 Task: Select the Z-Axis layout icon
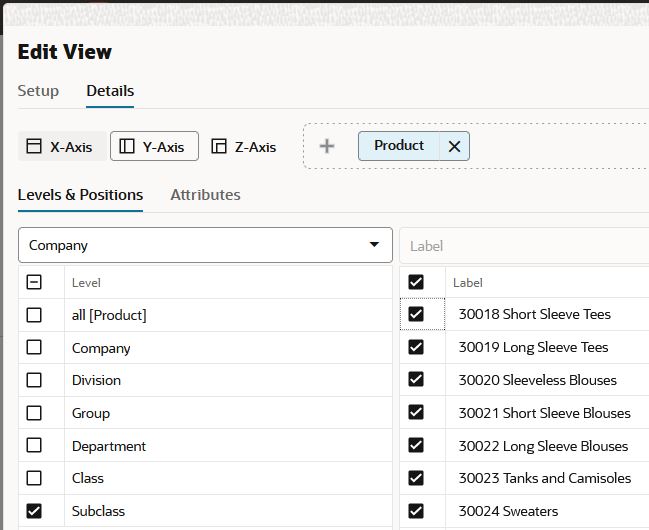(x=219, y=146)
